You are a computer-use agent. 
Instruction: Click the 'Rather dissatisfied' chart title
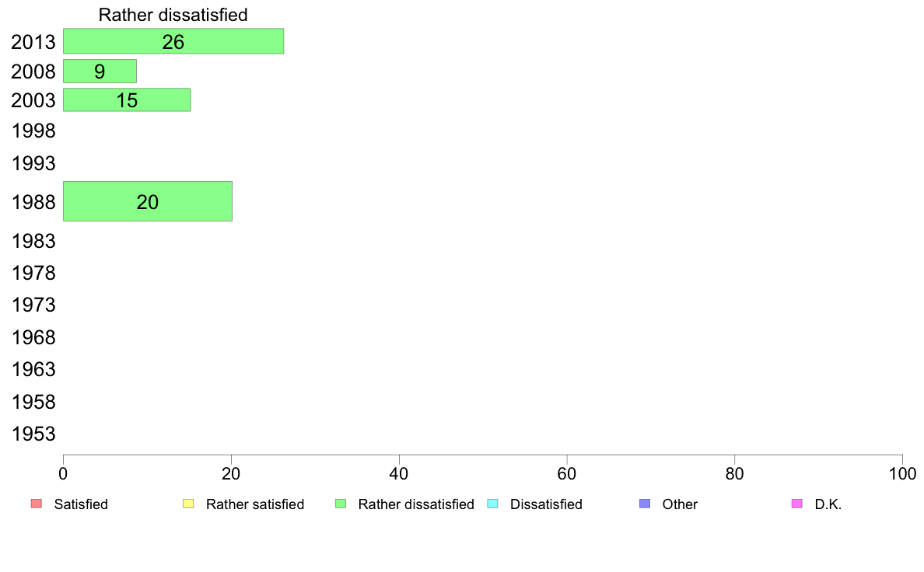tap(173, 15)
